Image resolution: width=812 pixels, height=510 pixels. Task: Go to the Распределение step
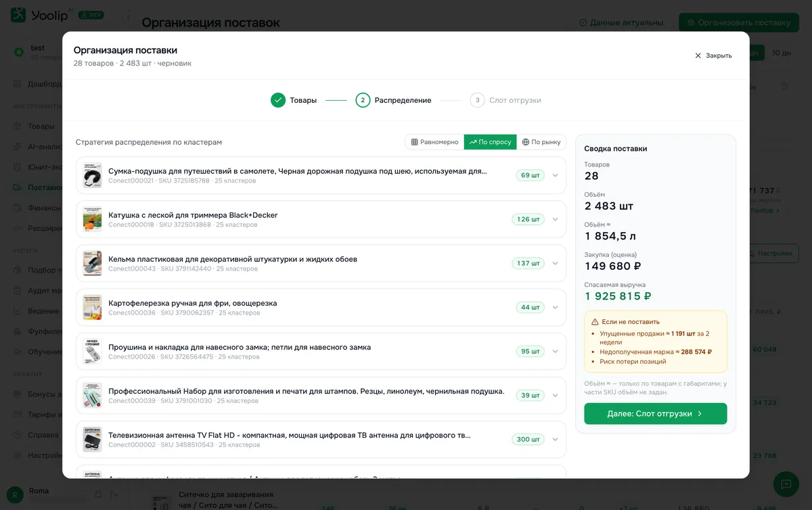click(393, 100)
